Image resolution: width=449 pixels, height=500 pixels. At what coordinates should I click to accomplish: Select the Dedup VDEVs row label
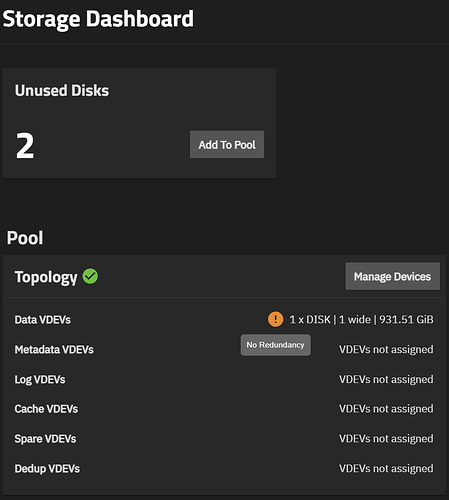pos(47,469)
